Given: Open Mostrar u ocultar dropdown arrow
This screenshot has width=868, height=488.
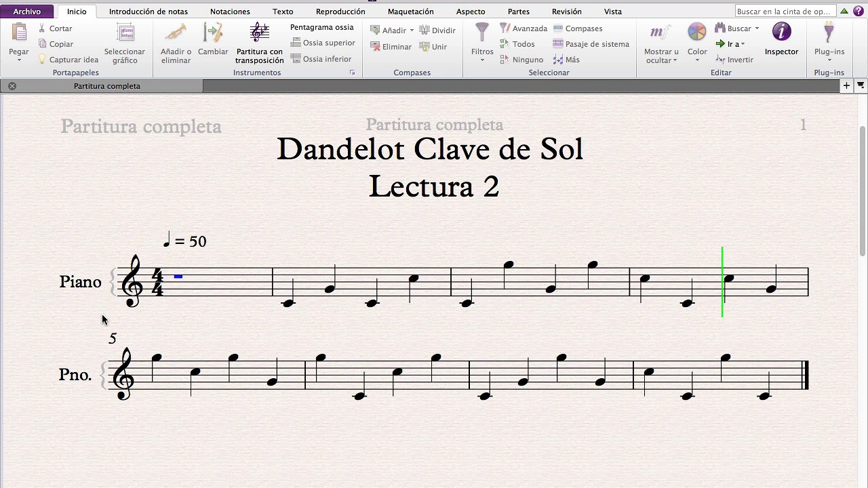Looking at the screenshot, I should point(675,61).
